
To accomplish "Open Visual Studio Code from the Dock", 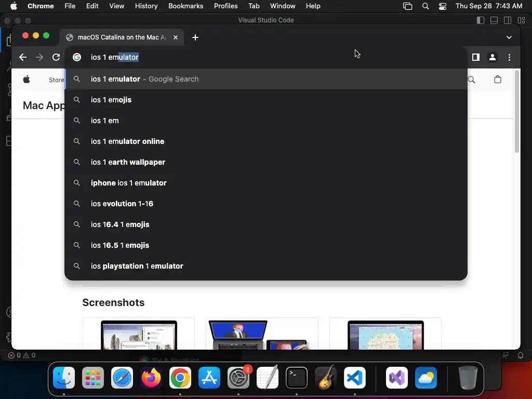I will pyautogui.click(x=355, y=378).
